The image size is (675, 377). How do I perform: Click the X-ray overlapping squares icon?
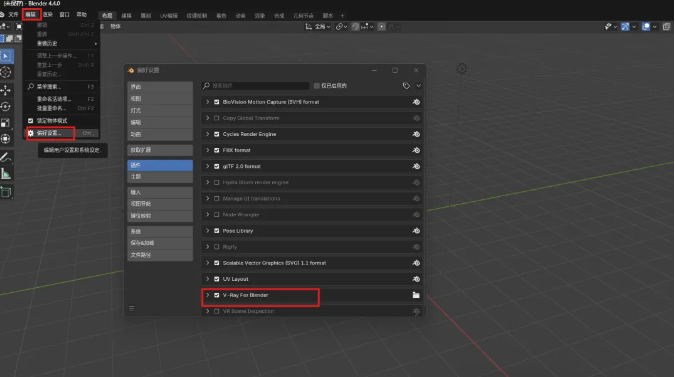coord(666,27)
